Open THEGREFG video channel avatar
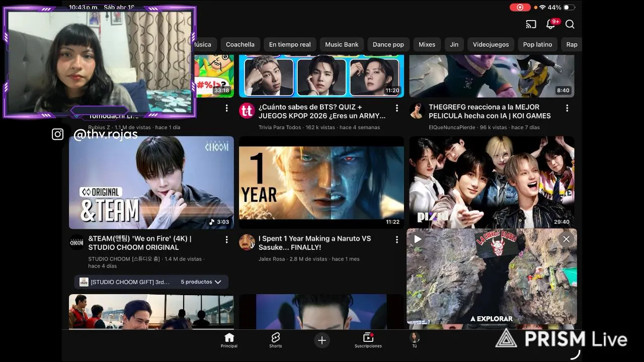 pyautogui.click(x=417, y=111)
